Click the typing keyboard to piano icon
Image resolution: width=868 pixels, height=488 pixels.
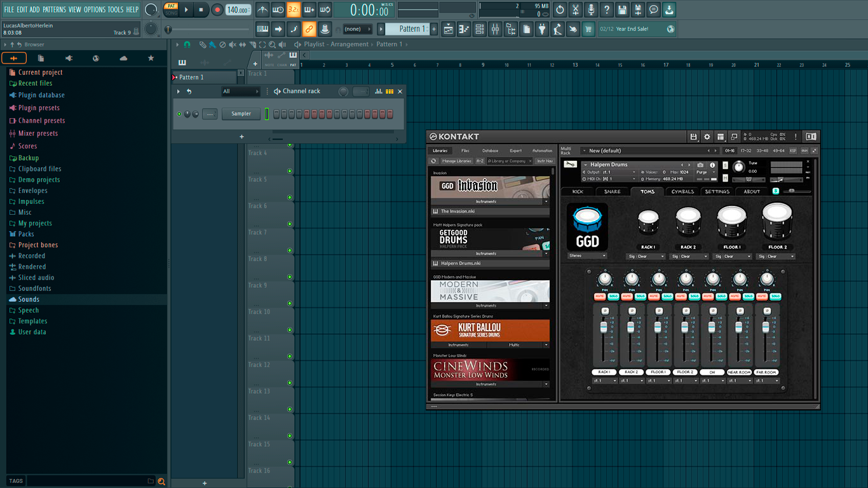pyautogui.click(x=262, y=29)
